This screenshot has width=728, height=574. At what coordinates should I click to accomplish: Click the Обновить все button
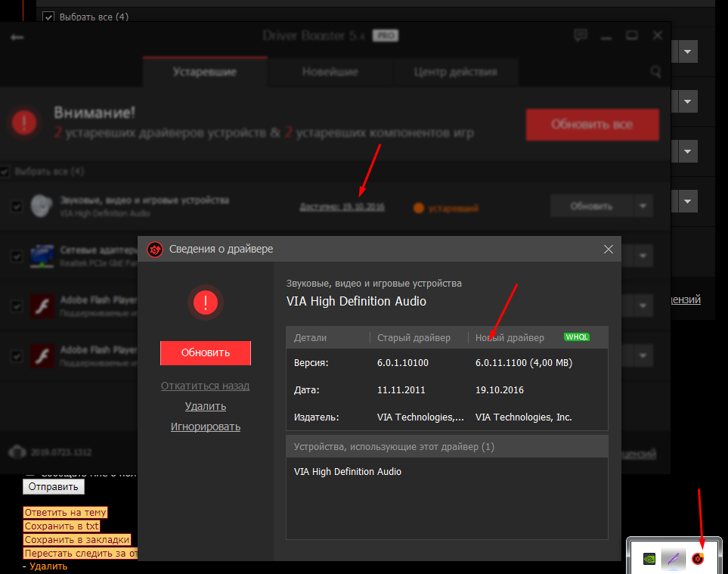point(593,125)
